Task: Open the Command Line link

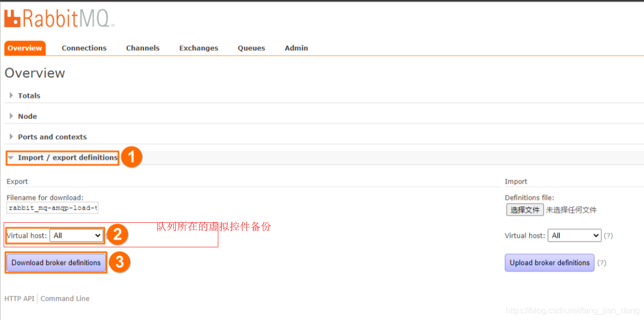Action: pyautogui.click(x=65, y=299)
